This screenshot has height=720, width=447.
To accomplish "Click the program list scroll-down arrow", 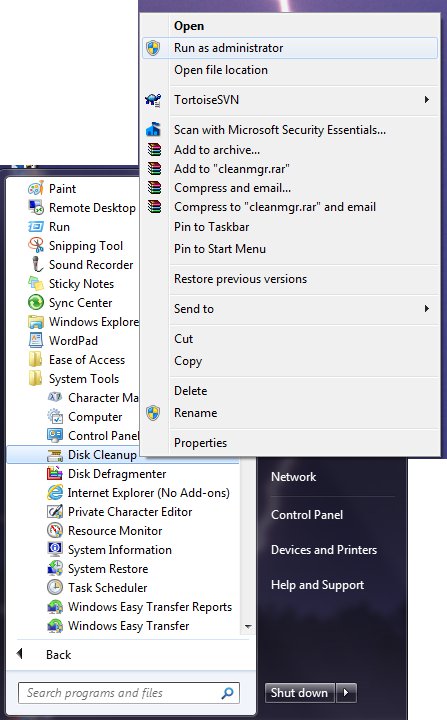I will tap(248, 626).
